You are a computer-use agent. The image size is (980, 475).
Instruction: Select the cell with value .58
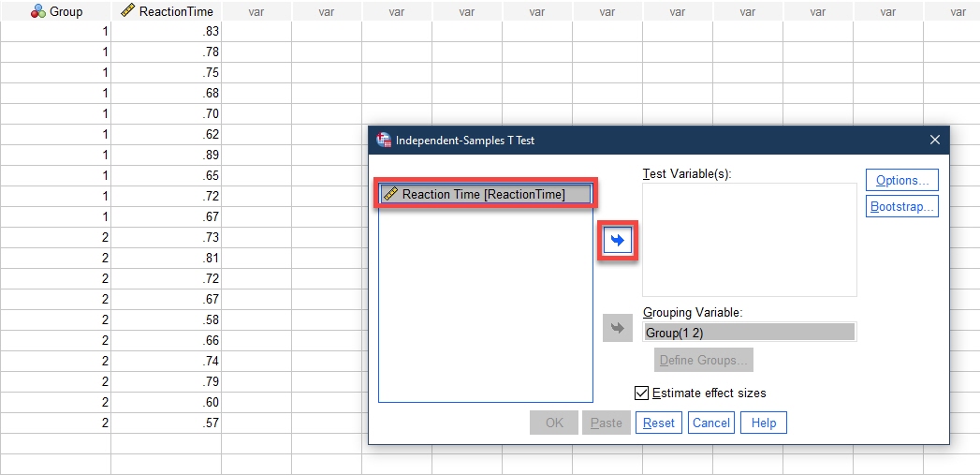(x=167, y=319)
